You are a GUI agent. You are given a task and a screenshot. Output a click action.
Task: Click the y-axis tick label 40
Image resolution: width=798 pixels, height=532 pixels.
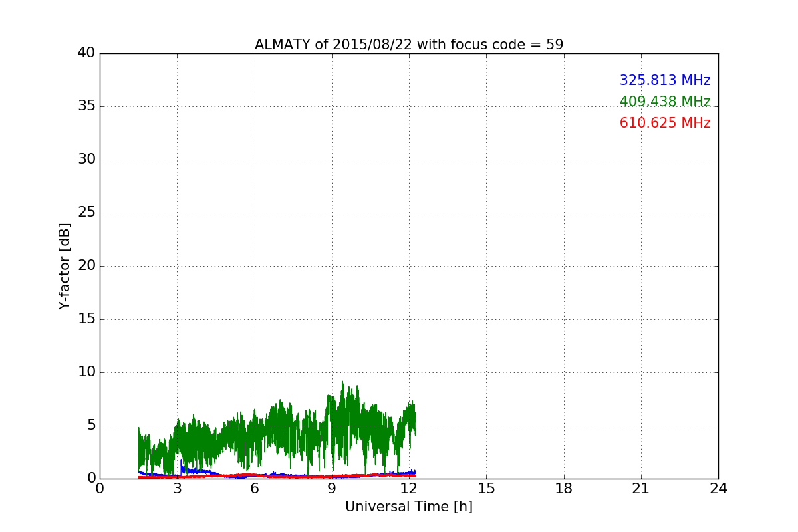click(86, 53)
